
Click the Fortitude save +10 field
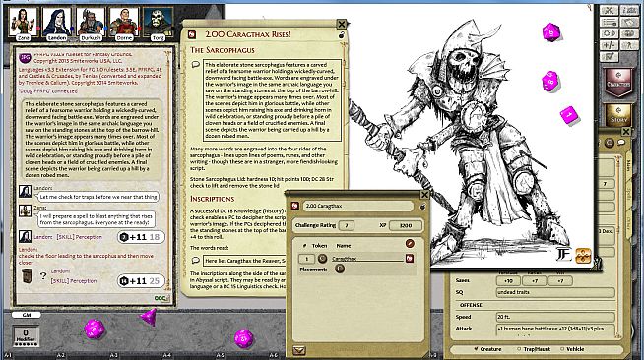coord(508,281)
